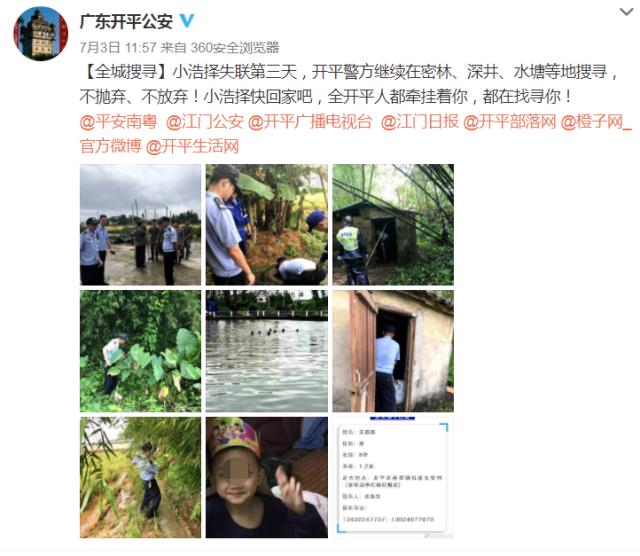Click the blue verified V badge
Screen dimensions: 640x556
187,21
